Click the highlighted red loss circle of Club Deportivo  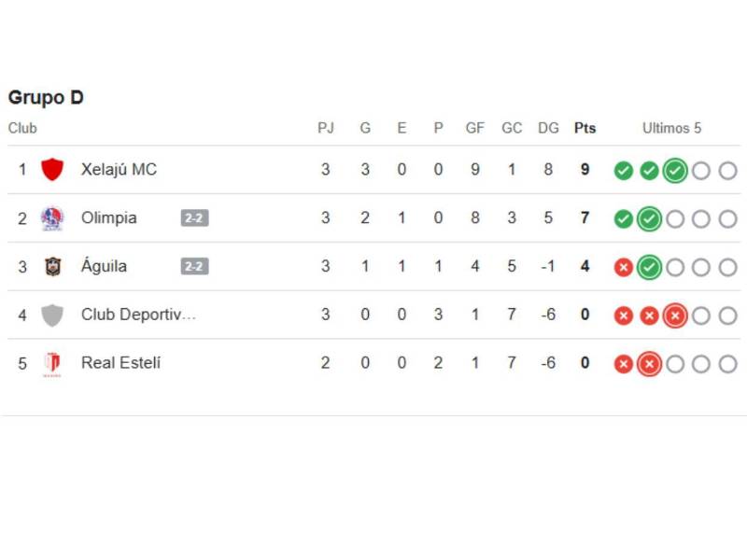(x=673, y=315)
